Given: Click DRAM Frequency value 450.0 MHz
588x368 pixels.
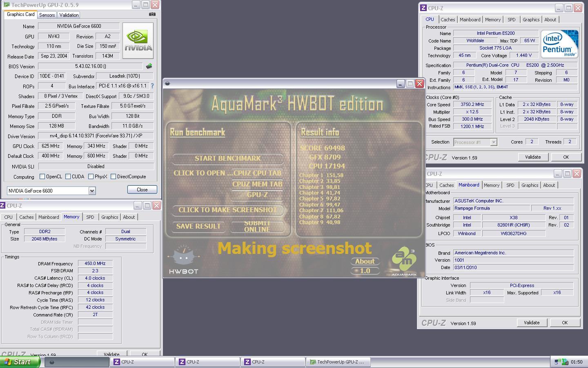Looking at the screenshot, I should pos(95,264).
